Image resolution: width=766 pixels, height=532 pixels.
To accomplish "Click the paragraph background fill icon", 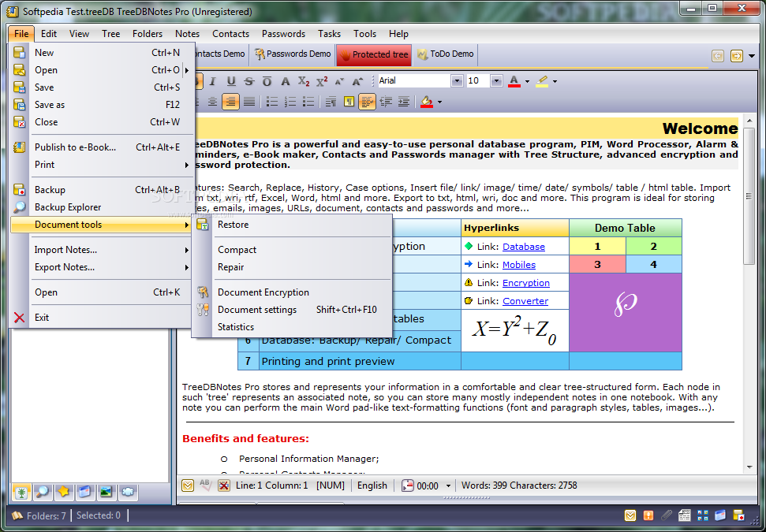I will click(x=427, y=102).
